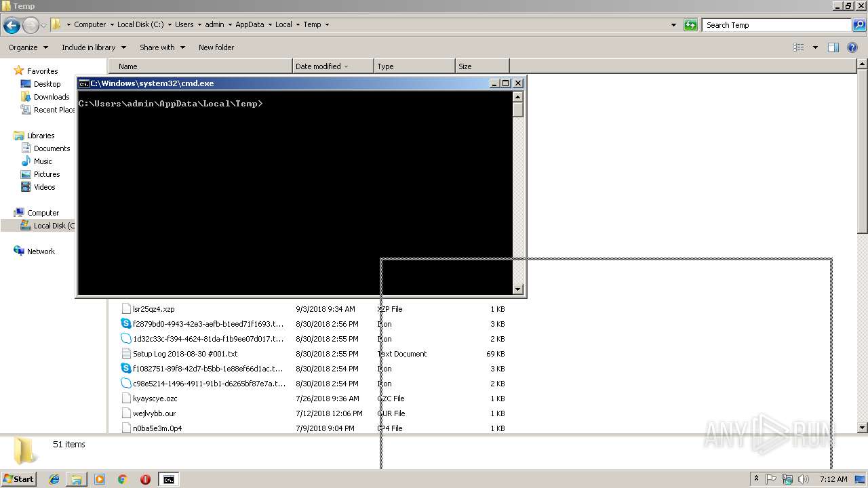Open address bar history dropdown
Screen dimensions: 868x488
[673, 25]
